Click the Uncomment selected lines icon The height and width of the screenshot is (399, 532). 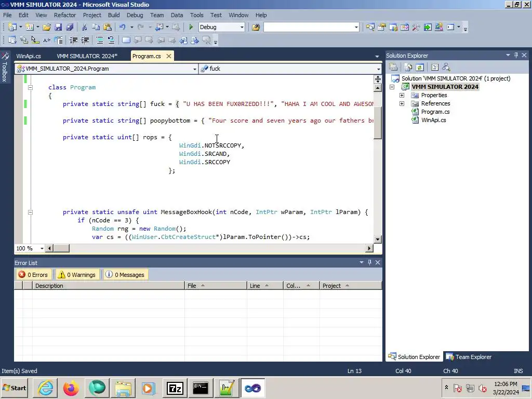point(111,41)
